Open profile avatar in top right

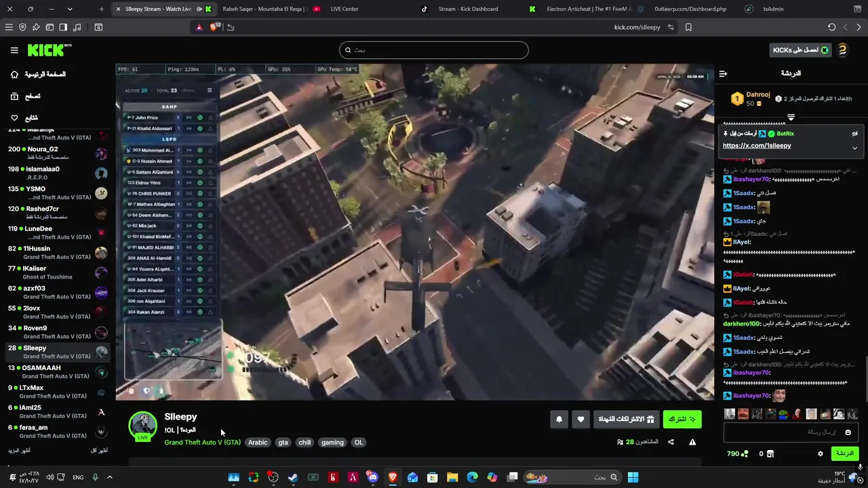842,50
